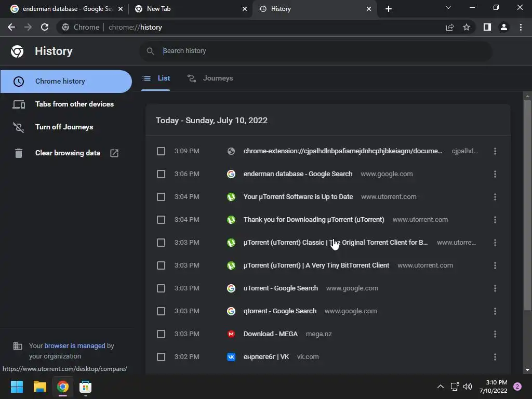Open volume control in system tray
Screen dimensions: 532x399
pos(468,387)
